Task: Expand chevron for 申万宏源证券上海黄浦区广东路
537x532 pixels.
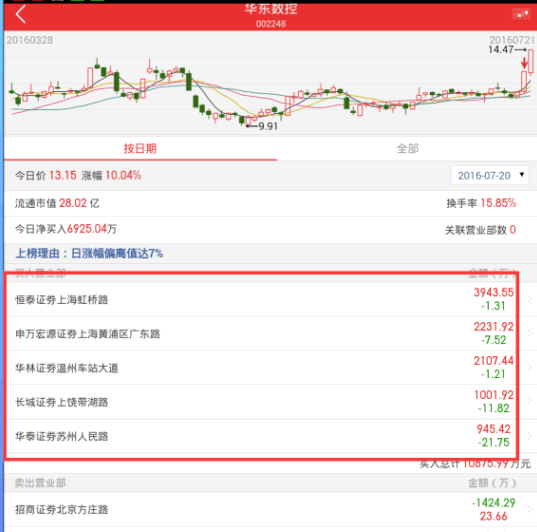Action: (529, 333)
